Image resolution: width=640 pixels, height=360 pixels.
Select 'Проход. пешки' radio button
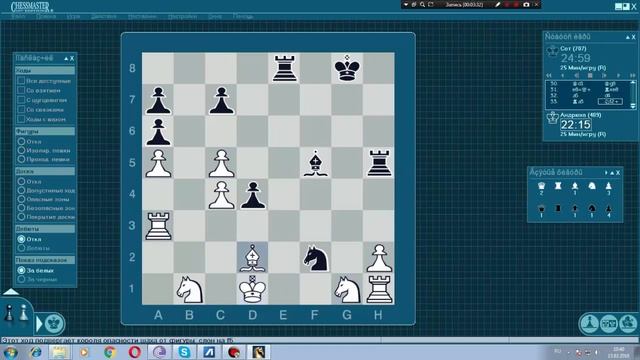click(x=21, y=159)
